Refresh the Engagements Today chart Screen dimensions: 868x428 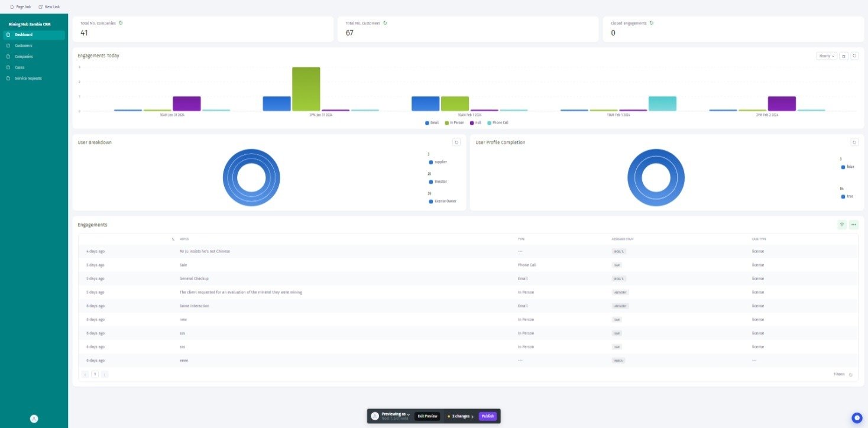click(854, 56)
